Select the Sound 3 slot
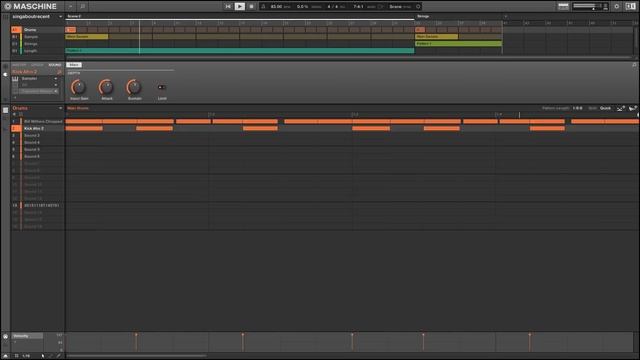The height and width of the screenshot is (360, 640). point(38,136)
